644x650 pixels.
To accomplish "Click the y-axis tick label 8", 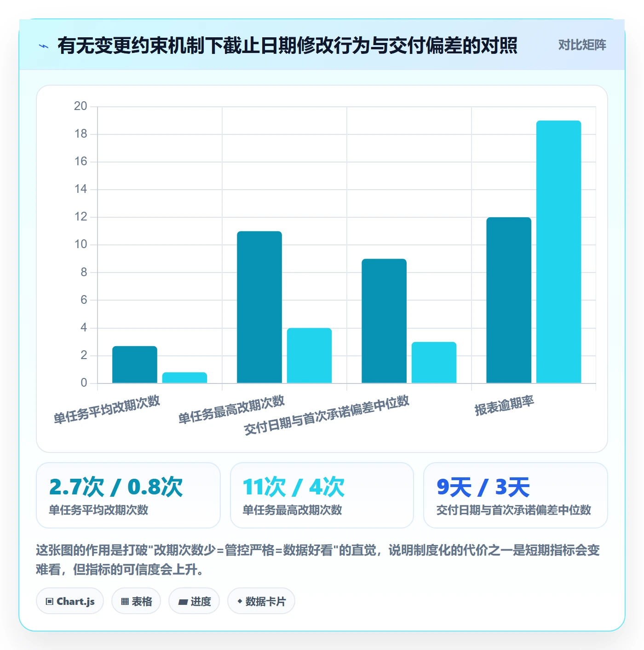I will tap(84, 272).
